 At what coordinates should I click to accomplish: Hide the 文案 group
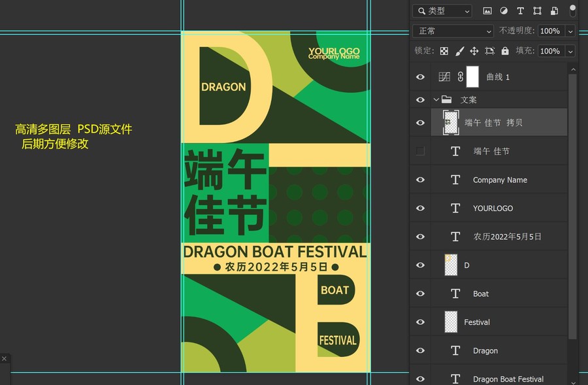click(420, 100)
